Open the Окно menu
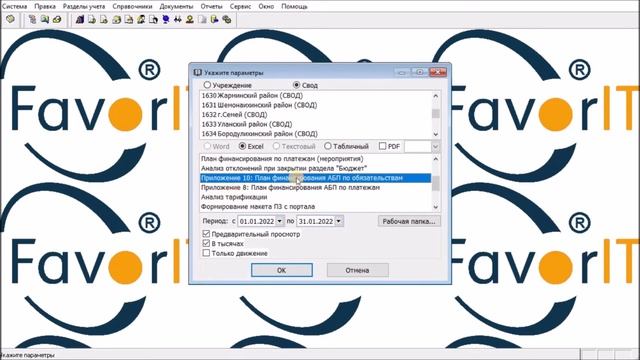The image size is (640, 360). tap(266, 7)
